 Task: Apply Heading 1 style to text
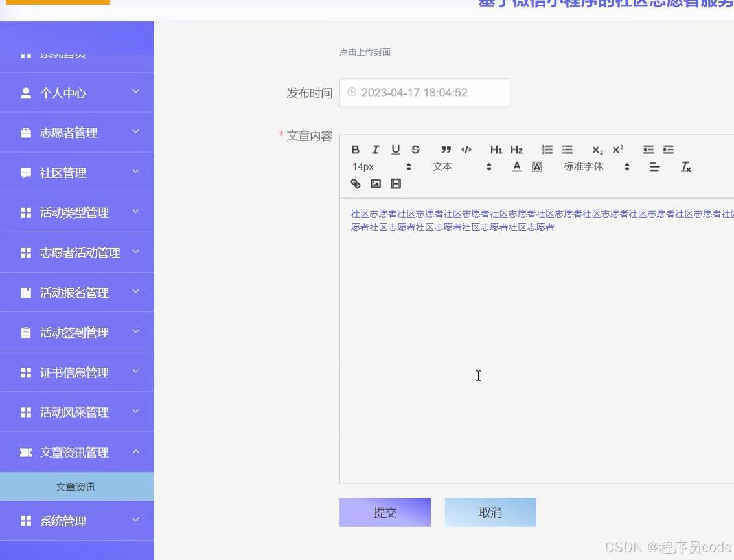496,150
